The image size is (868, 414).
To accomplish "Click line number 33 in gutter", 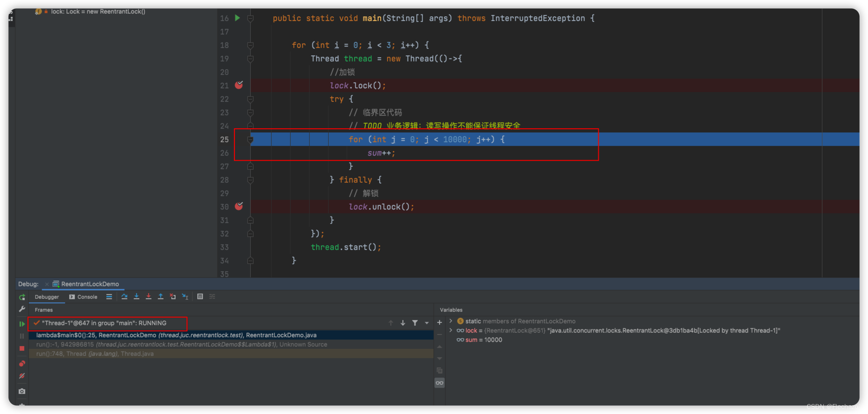I will coord(225,247).
